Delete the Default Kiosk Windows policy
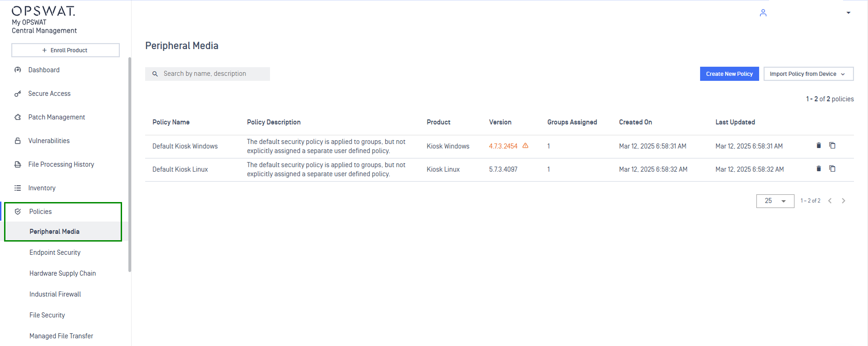The image size is (868, 346). (x=819, y=145)
